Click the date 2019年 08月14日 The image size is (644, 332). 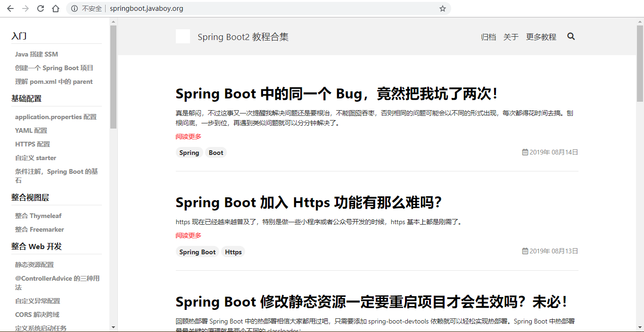pos(554,152)
